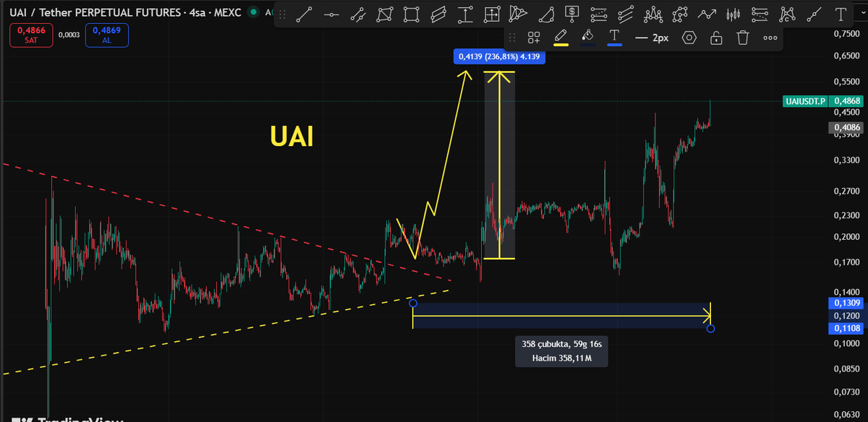Click the 0,1309 blue axis label

click(846, 303)
